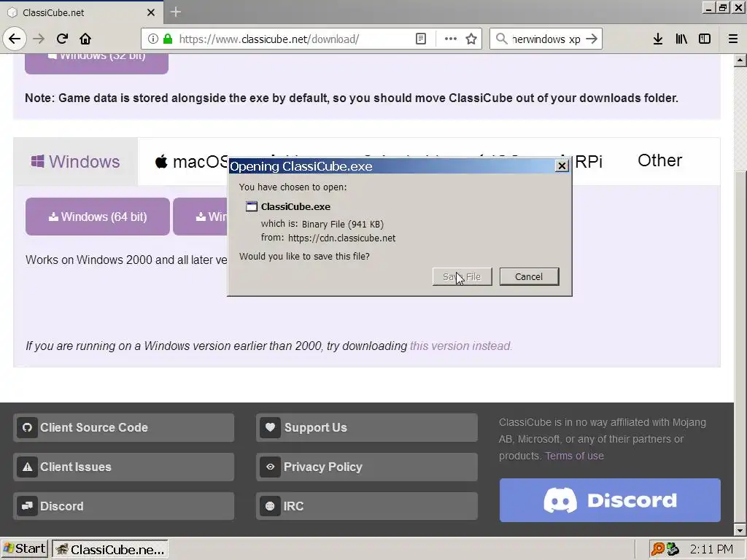Image resolution: width=747 pixels, height=560 pixels.
Task: Show site information icon in address bar
Action: pyautogui.click(x=152, y=39)
